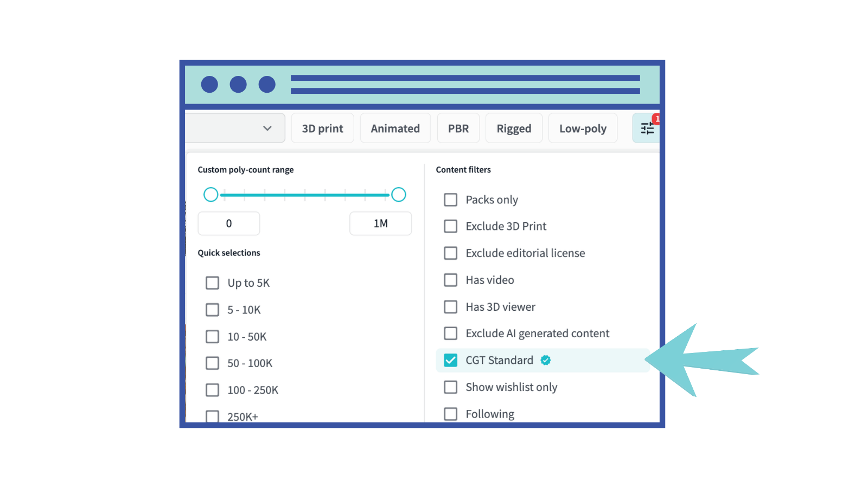Click the left poly-count slider handle
The width and height of the screenshot is (868, 488).
[211, 195]
